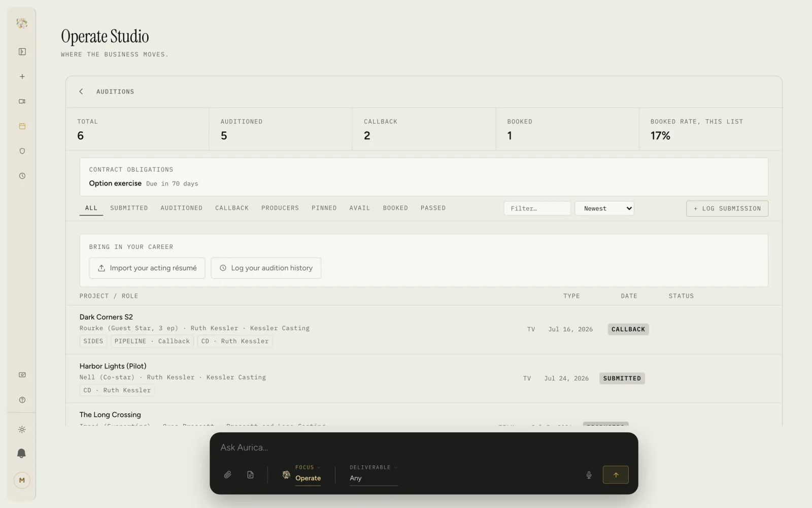Screen dimensions: 812x508
Task: Click the SIDES tag on Dark Corners
Action: (x=93, y=341)
